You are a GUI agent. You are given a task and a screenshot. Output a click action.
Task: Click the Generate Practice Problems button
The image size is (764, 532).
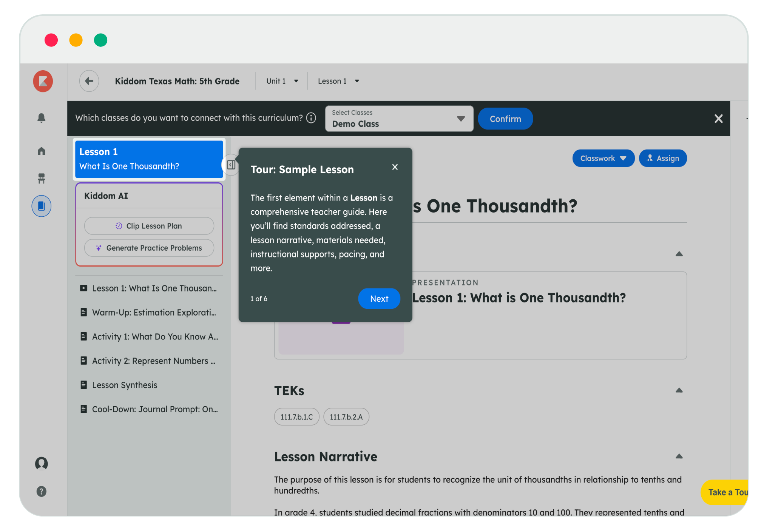click(149, 248)
